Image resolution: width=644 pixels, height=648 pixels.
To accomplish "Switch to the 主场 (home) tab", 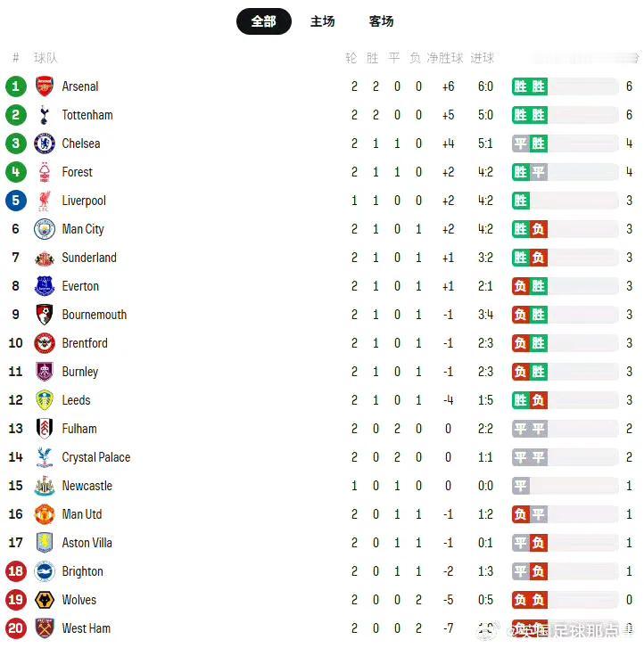I will 322,21.
